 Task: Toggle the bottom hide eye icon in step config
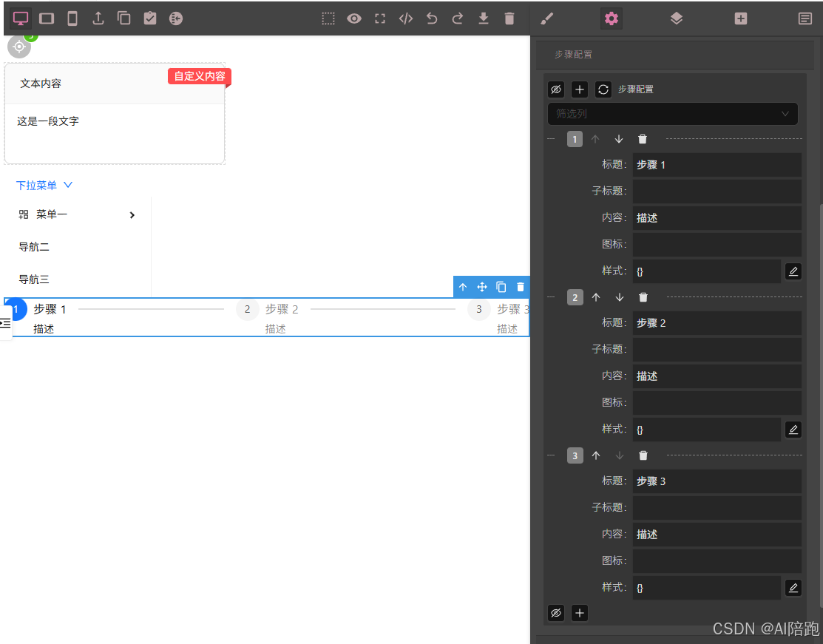(x=556, y=613)
